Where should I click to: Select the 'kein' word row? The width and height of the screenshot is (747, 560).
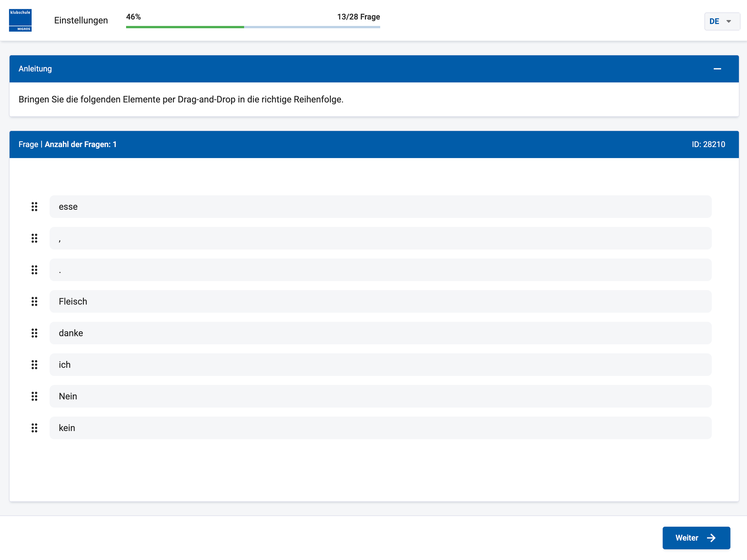pyautogui.click(x=380, y=428)
